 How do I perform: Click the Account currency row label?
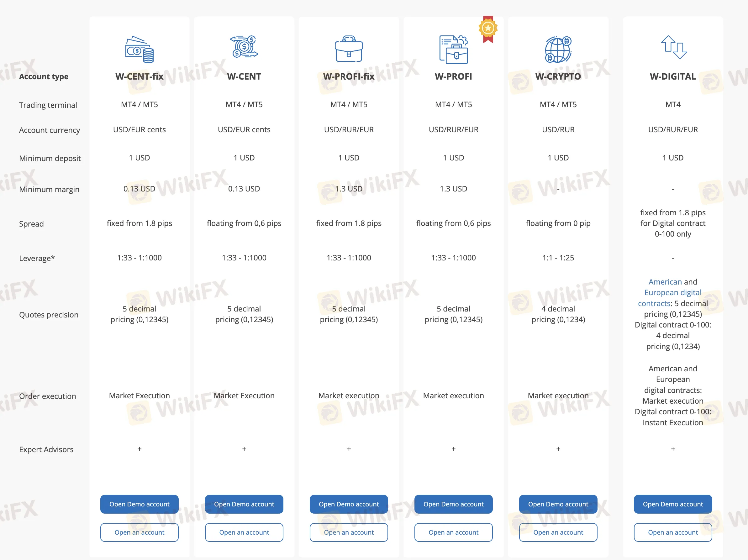49,130
